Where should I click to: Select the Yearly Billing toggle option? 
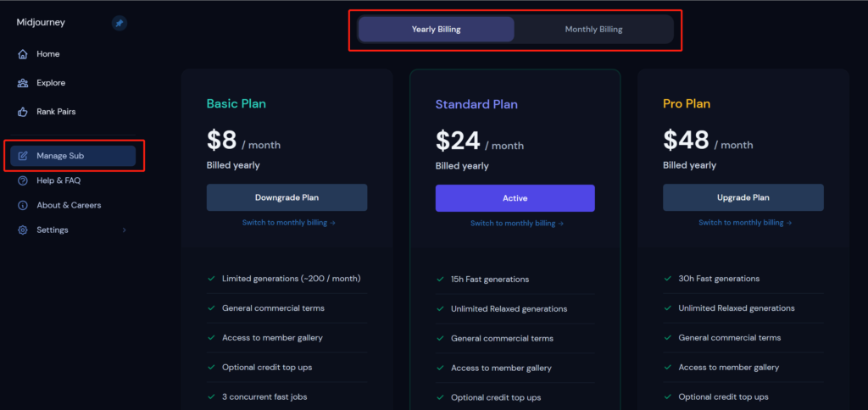pyautogui.click(x=437, y=30)
